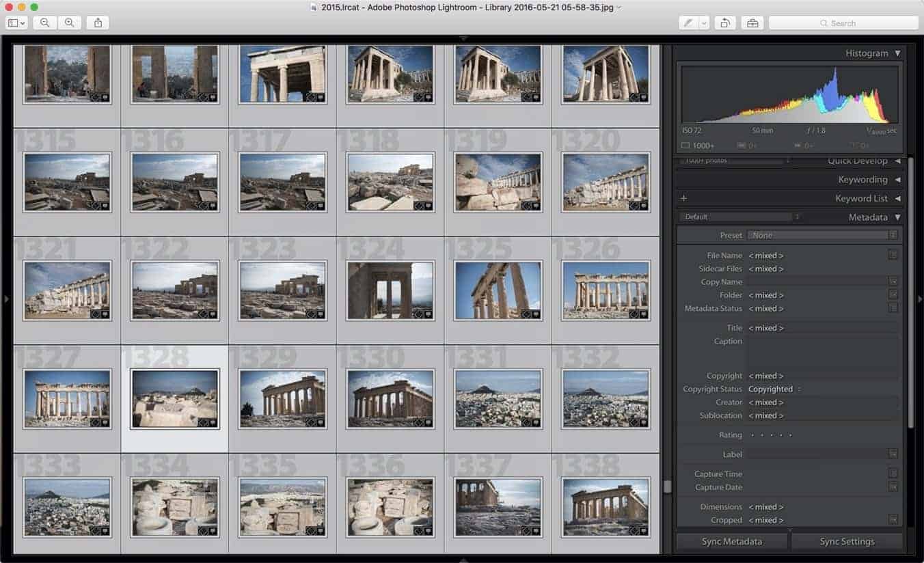Click the Label input field
This screenshot has height=563, width=924.
pyautogui.click(x=817, y=454)
